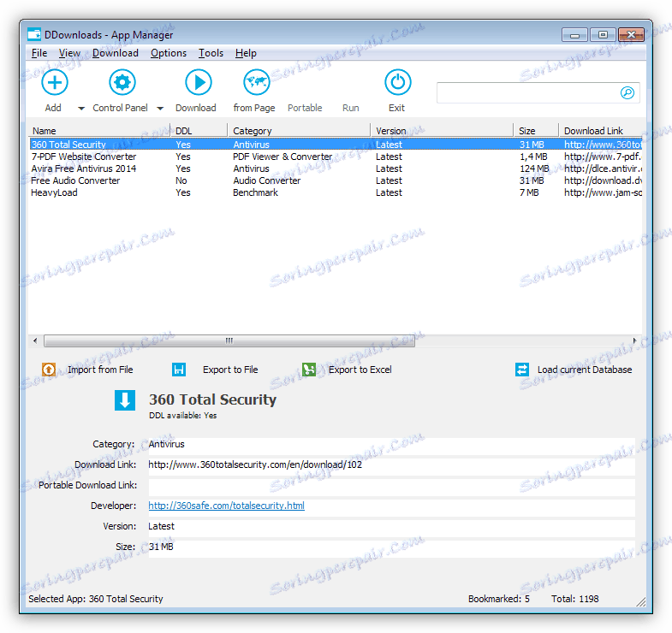The height and width of the screenshot is (633, 672).
Task: Click the Size field showing 31 MB
Action: pyautogui.click(x=391, y=547)
